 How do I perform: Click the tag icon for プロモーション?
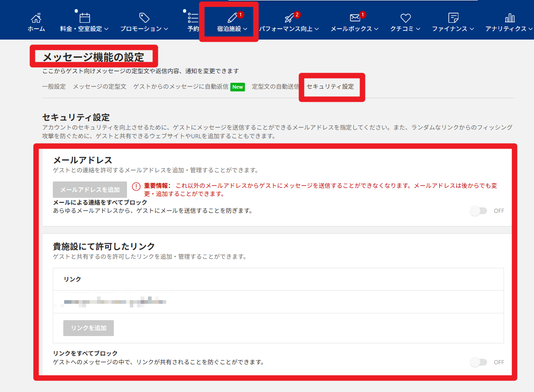tap(144, 18)
